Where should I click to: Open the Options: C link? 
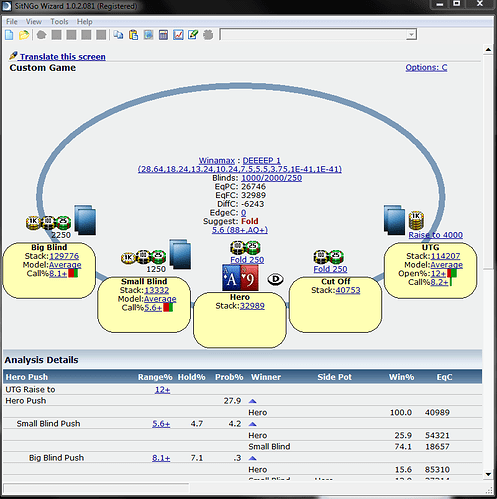426,67
